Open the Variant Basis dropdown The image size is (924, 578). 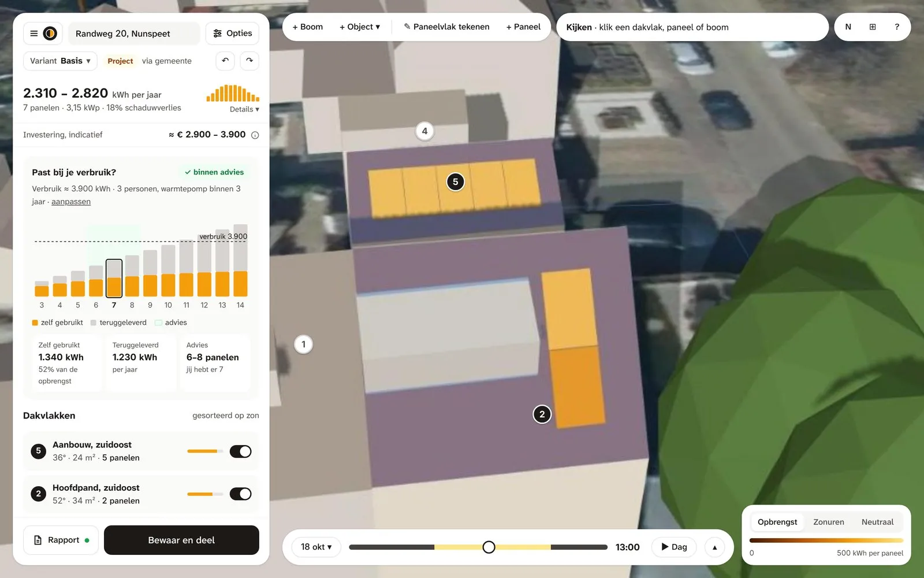click(60, 61)
